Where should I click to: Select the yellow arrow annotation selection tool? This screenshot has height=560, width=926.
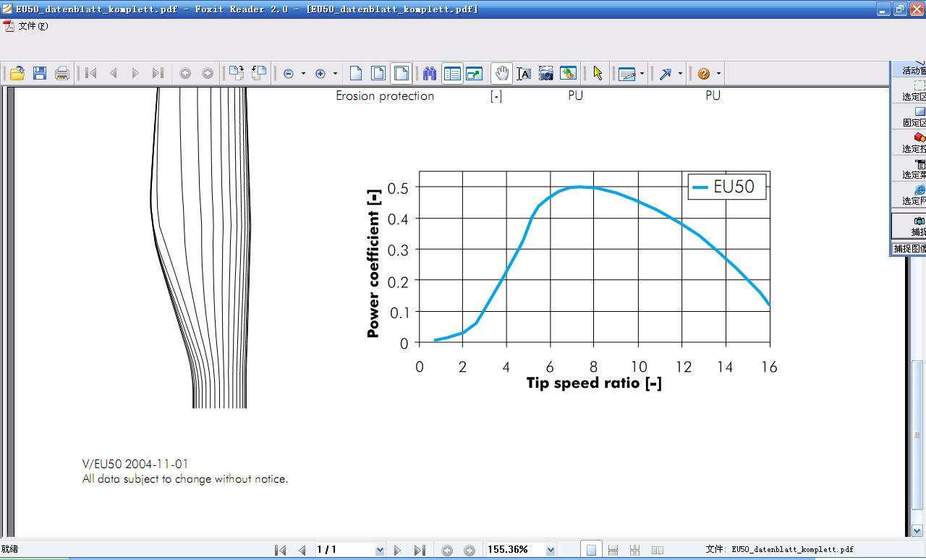point(598,73)
